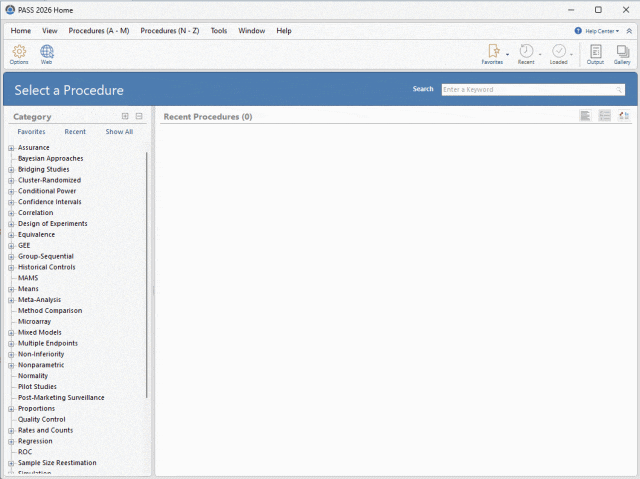Image resolution: width=640 pixels, height=479 pixels.
Task: Expand the Cluster-Randomized category
Action: [11, 181]
